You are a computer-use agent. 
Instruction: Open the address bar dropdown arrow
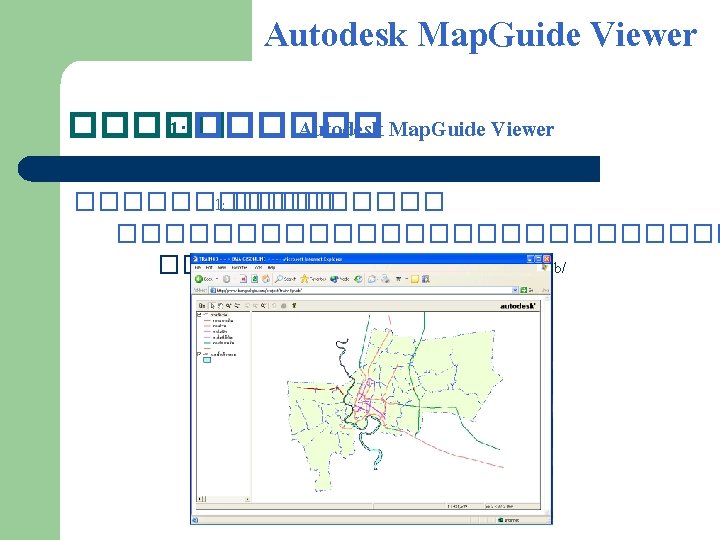tap(515, 290)
